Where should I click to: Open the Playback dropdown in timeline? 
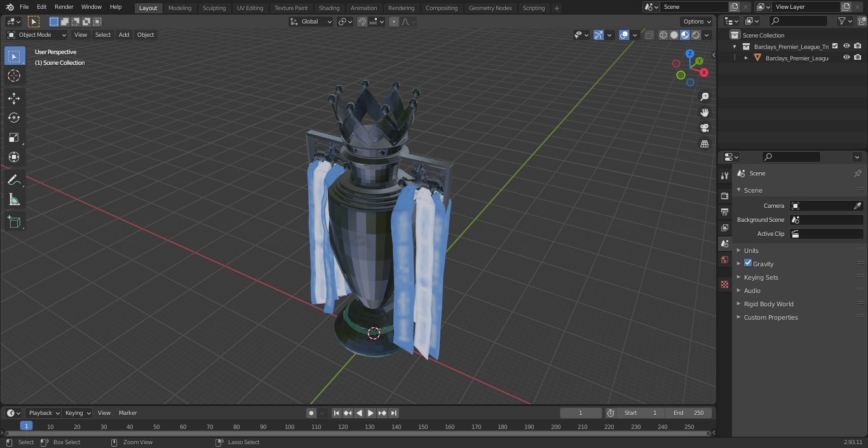[44, 413]
